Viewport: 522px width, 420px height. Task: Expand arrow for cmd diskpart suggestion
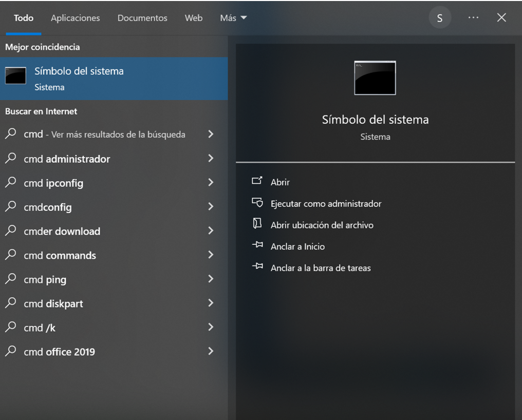(x=211, y=303)
